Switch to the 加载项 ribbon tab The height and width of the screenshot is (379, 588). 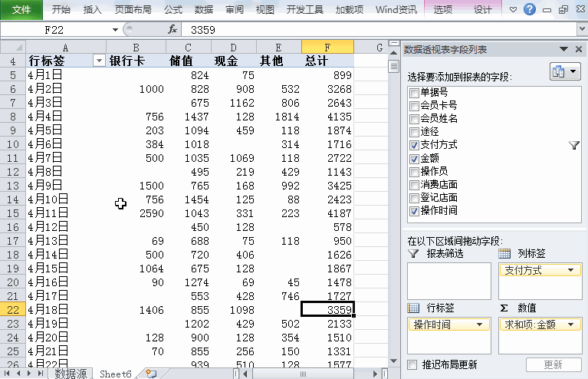tap(349, 10)
